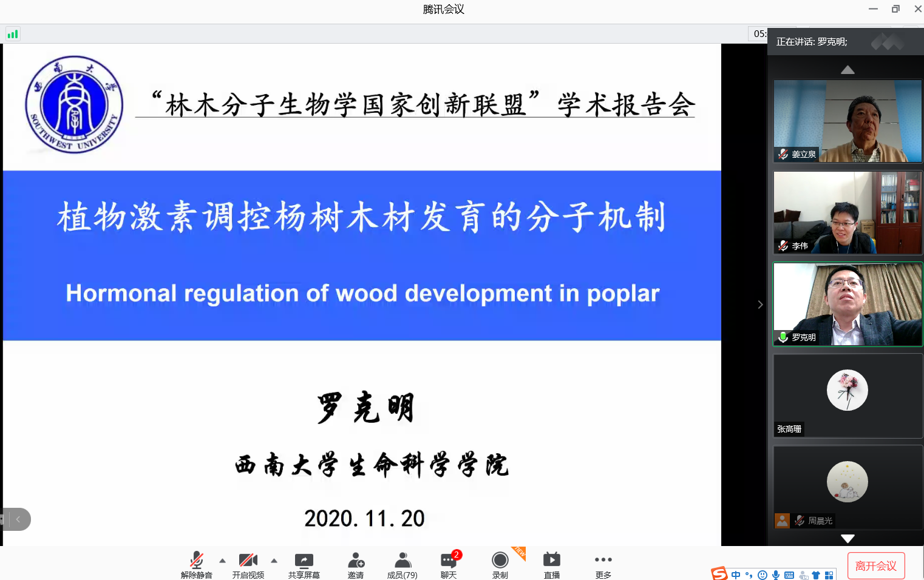
Task: Turn on the camera with 开启视频
Action: (248, 561)
